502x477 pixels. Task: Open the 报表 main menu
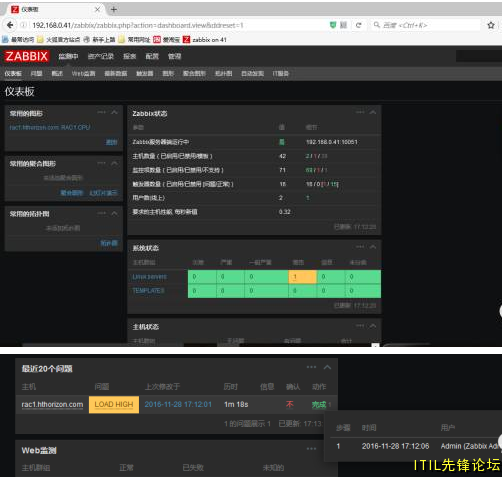click(x=129, y=56)
